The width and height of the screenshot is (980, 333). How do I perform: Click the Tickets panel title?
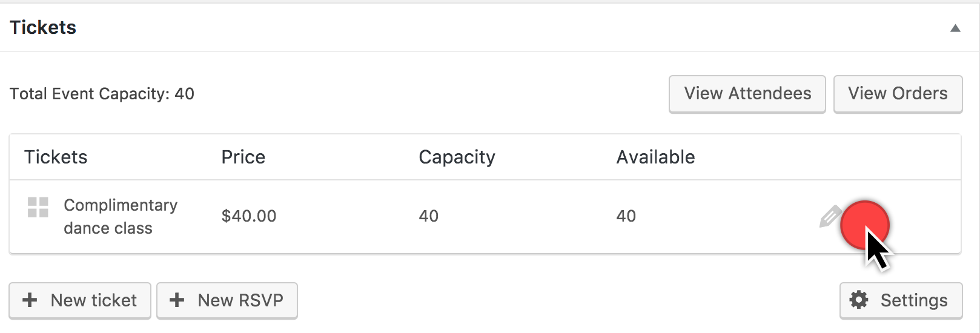[43, 28]
